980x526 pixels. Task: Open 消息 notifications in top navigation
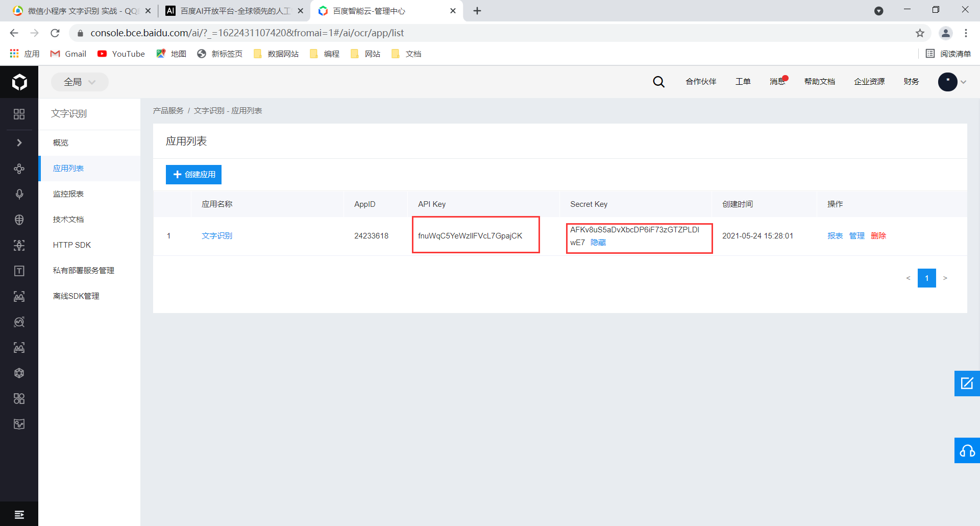coord(778,82)
